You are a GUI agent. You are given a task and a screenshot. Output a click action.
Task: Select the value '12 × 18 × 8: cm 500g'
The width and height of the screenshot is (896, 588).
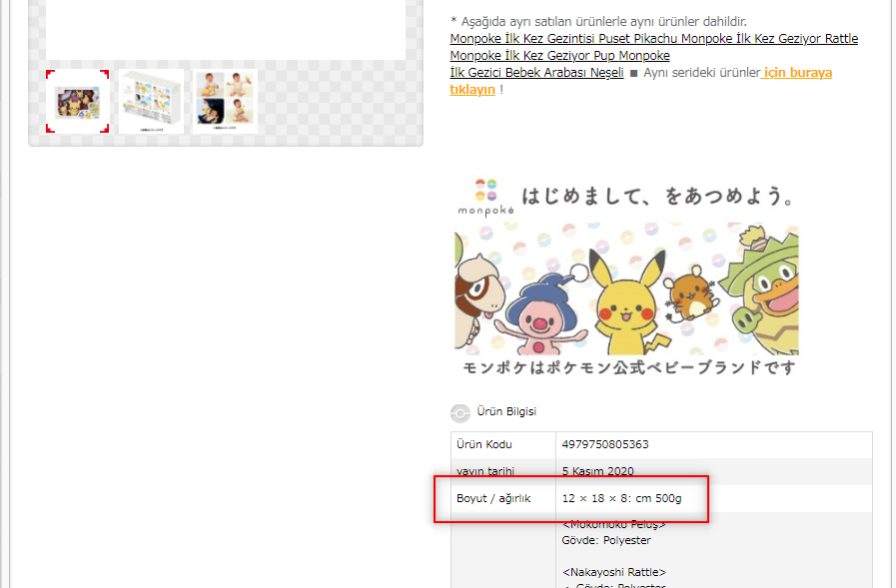(x=621, y=498)
